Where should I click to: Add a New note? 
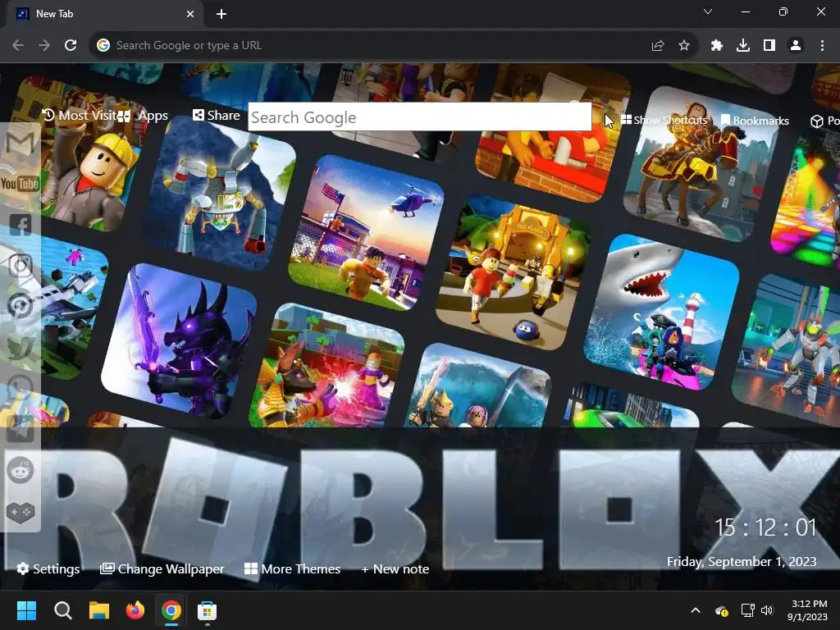(395, 569)
